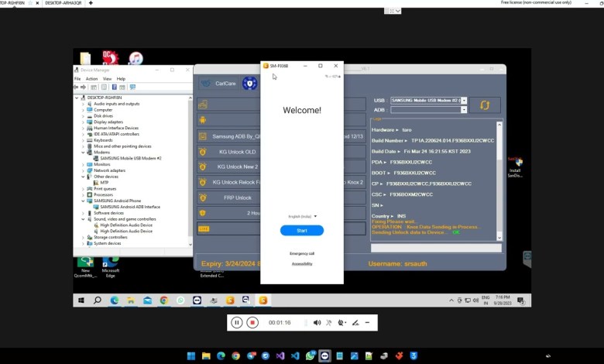
Task: Click the Windows 11 Start button
Action: (190, 355)
